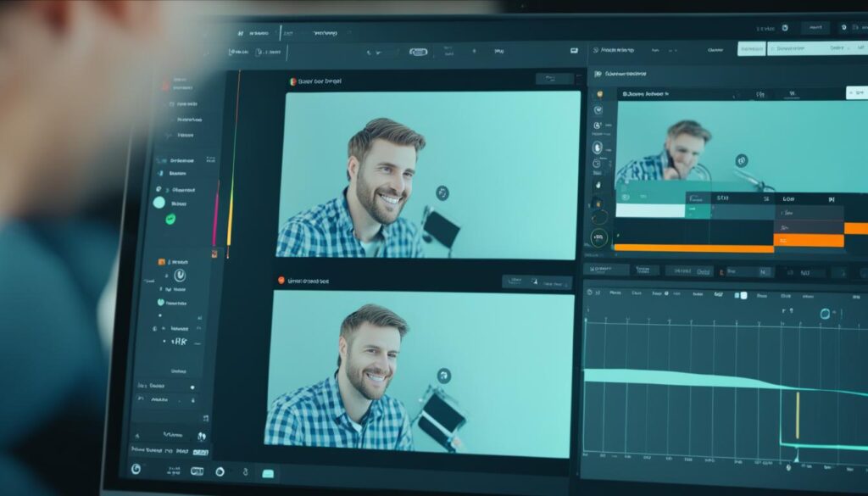Click the round overlay icon on right preview video
868x496 pixels.
pos(741,160)
